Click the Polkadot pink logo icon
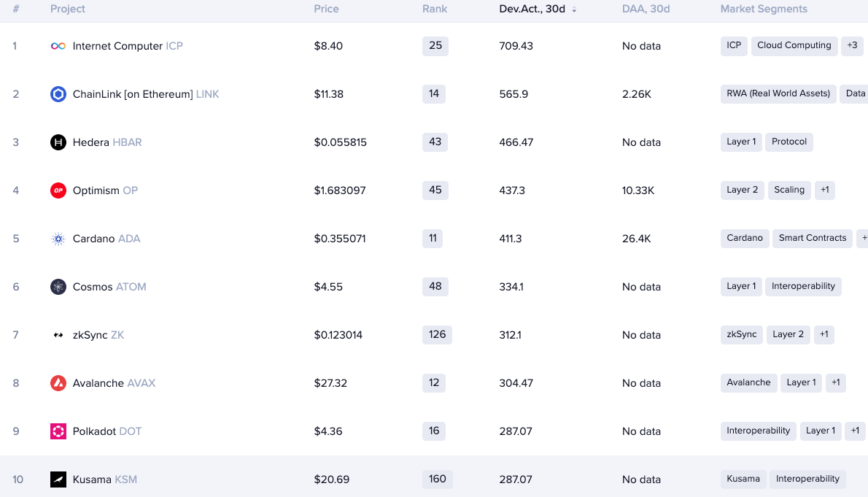 (x=58, y=431)
